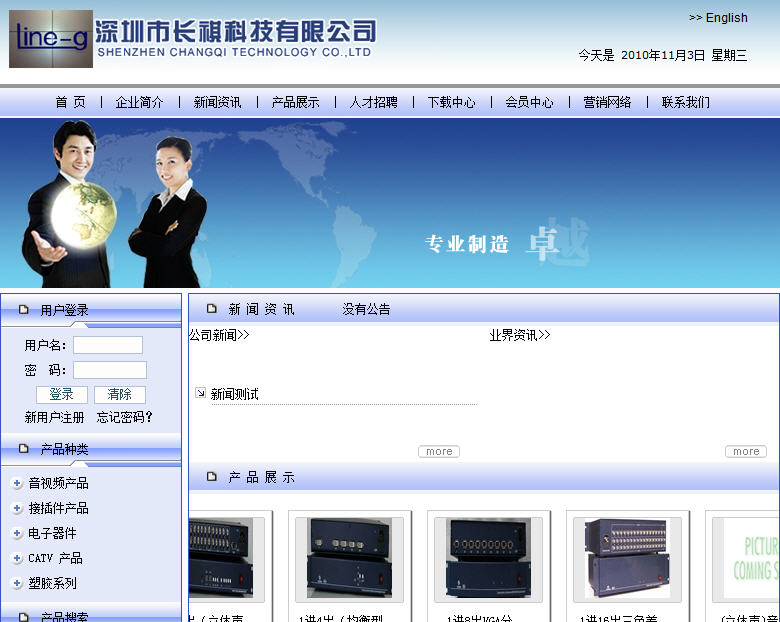
Task: Select 联系我们 in the navigation bar
Action: 685,102
